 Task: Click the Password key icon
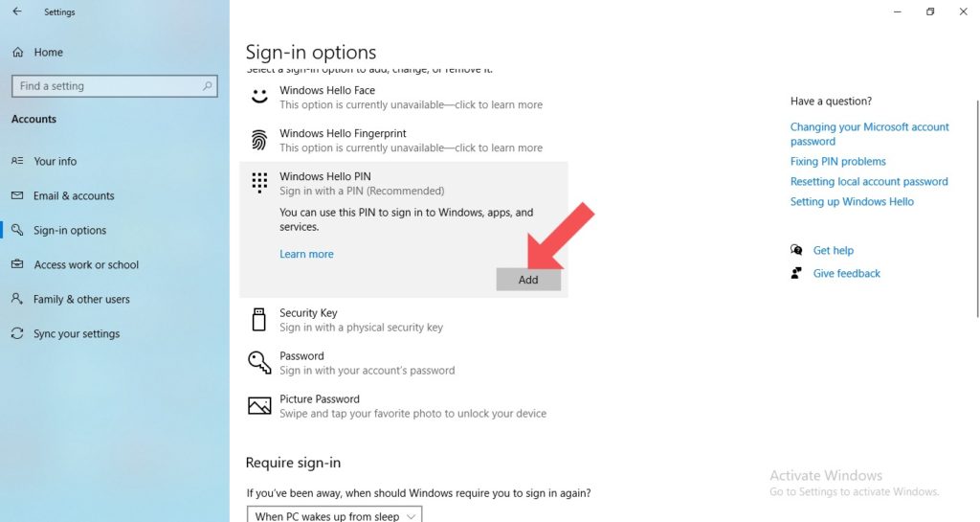259,362
